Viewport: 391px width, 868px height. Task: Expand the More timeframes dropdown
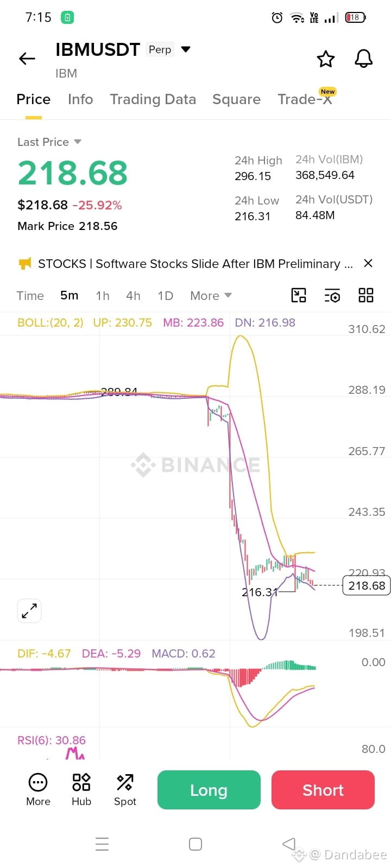[211, 296]
